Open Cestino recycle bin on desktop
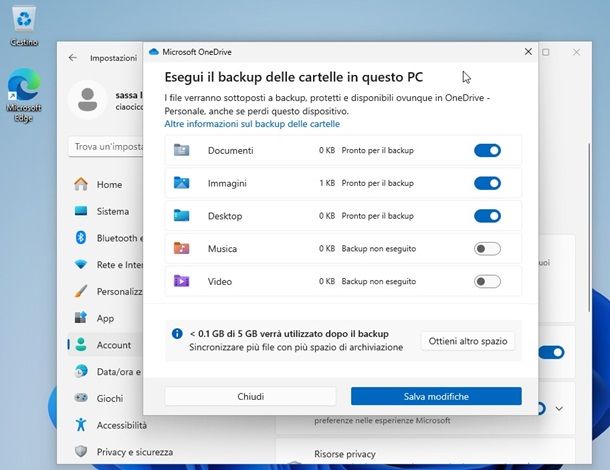610x470 pixels. pyautogui.click(x=24, y=25)
